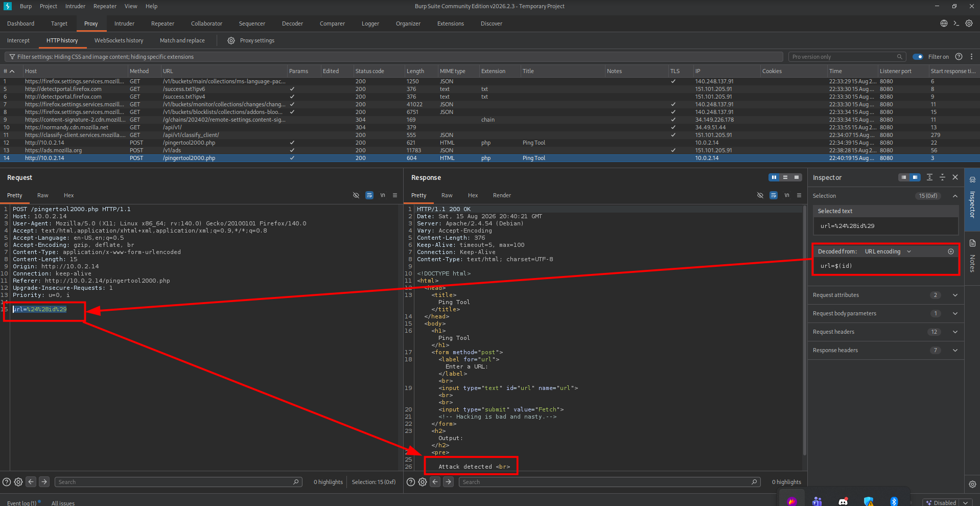Image resolution: width=980 pixels, height=506 pixels.
Task: Open Response search settings gear
Action: click(x=423, y=482)
